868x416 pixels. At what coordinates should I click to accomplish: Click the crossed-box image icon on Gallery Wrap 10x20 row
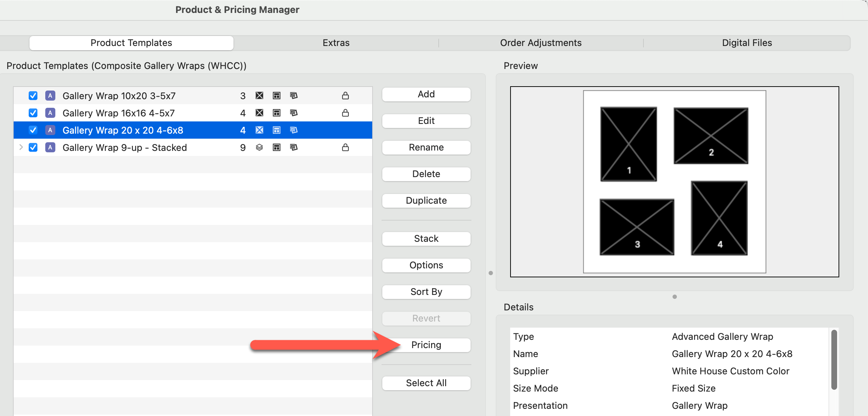tap(259, 96)
